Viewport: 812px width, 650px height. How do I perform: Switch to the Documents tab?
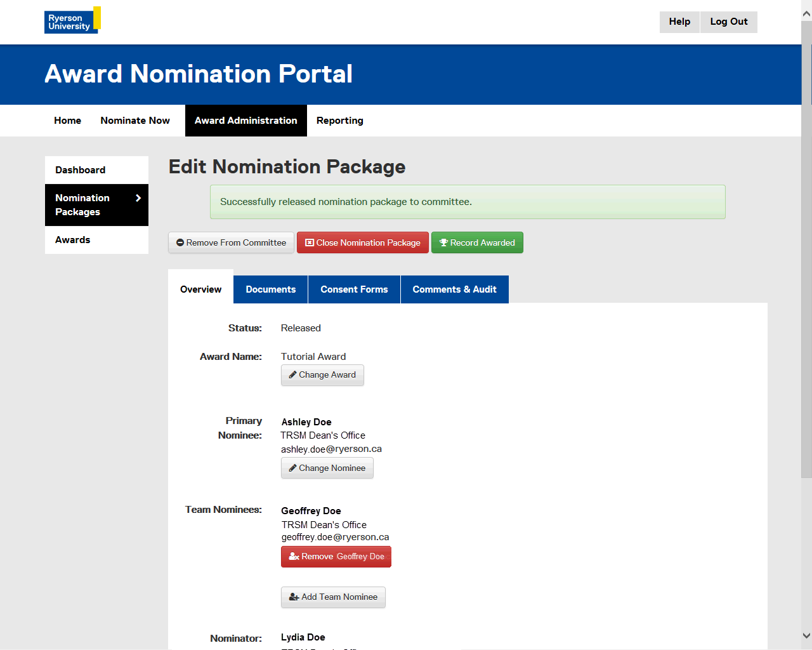[x=270, y=289]
